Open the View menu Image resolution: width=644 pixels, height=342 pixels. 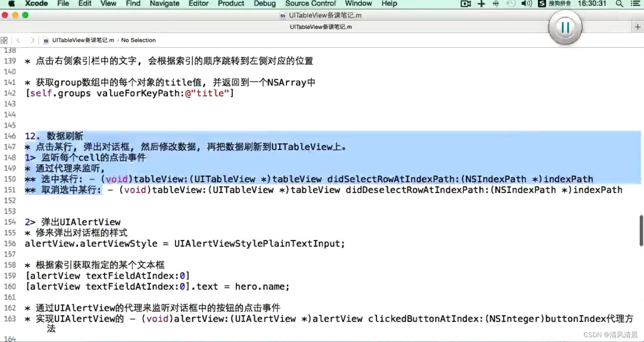click(x=108, y=4)
